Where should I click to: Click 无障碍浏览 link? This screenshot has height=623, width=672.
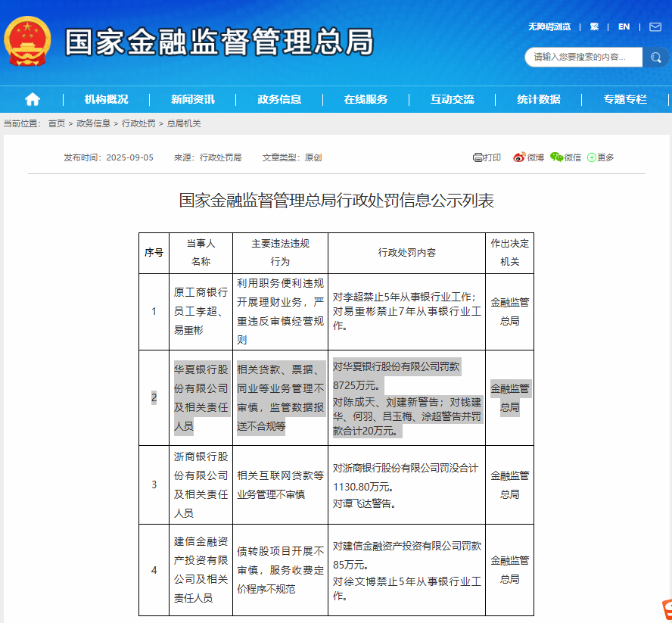tap(549, 27)
